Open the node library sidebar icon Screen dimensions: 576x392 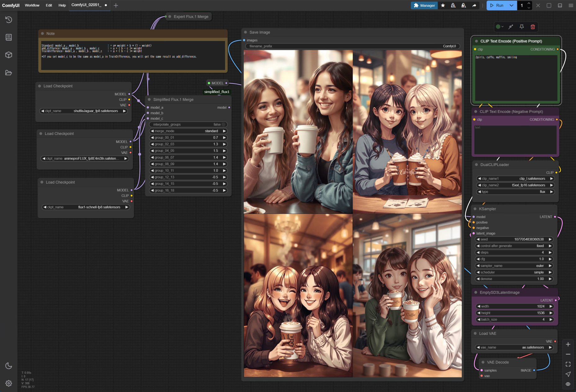click(x=9, y=37)
